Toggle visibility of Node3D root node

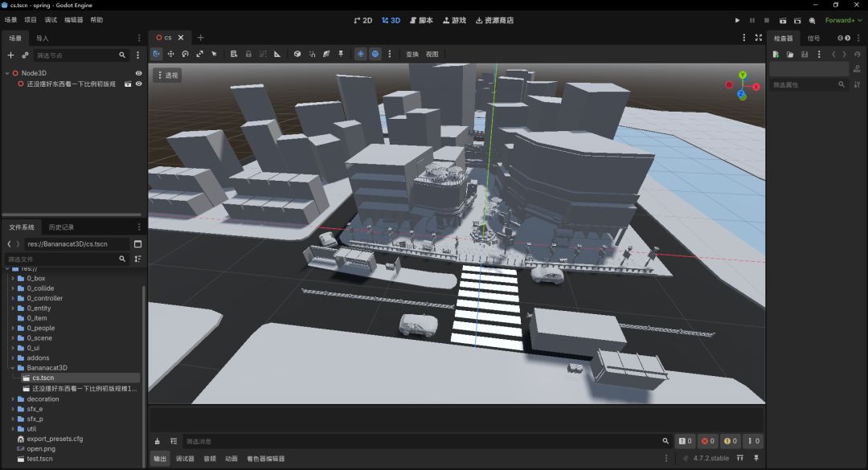point(138,73)
